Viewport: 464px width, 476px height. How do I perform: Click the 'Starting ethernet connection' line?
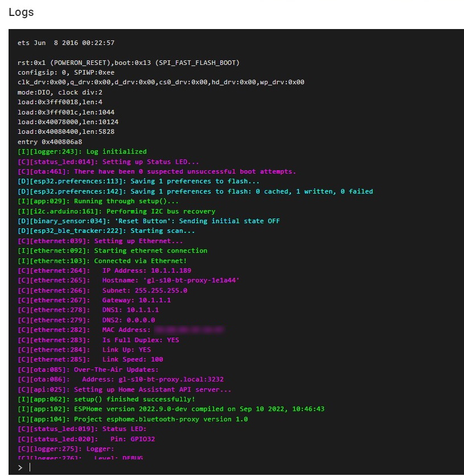(112, 251)
